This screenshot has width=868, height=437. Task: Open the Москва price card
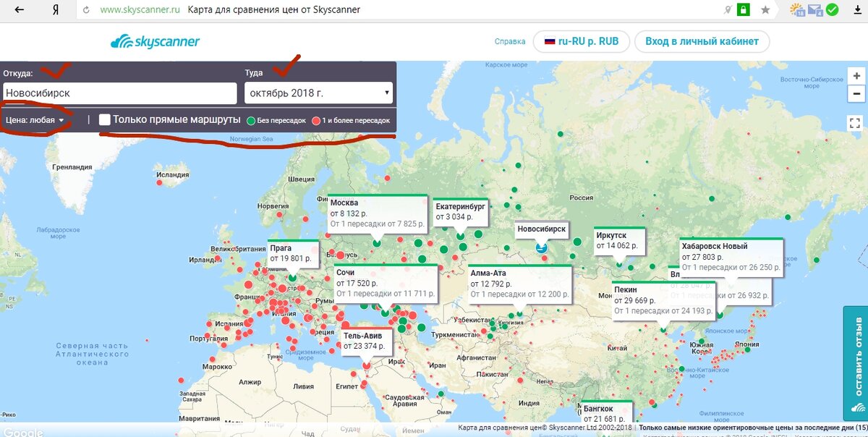[x=377, y=213]
